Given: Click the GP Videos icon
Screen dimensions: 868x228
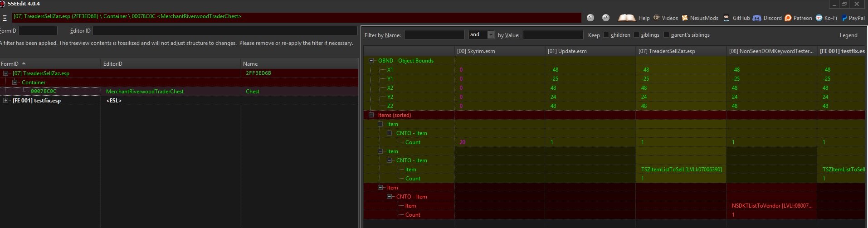Looking at the screenshot, I should pos(656,18).
